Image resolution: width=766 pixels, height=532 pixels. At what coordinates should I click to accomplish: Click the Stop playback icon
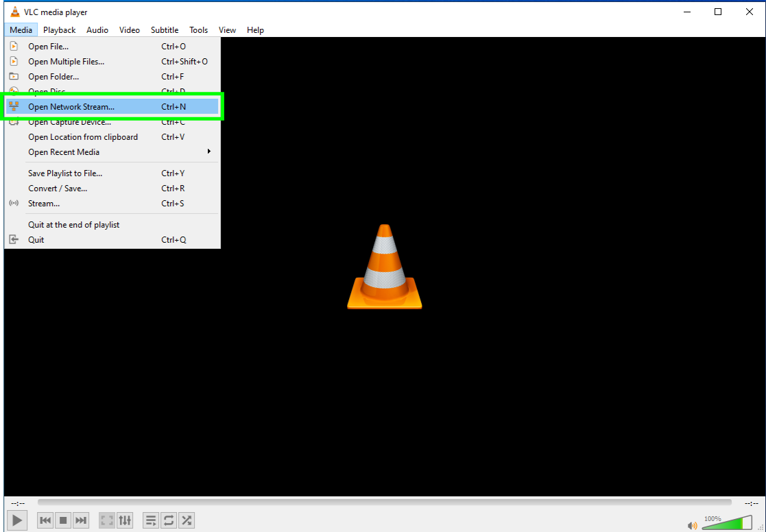[62, 520]
